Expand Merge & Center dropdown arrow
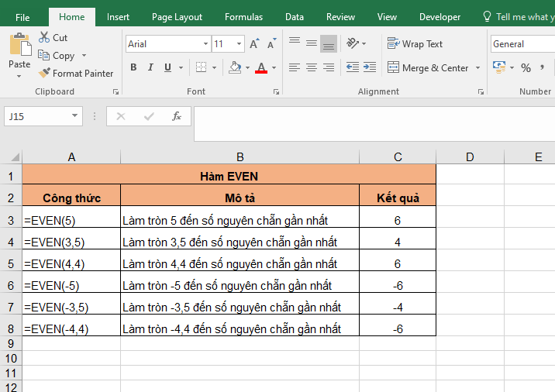 (477, 67)
